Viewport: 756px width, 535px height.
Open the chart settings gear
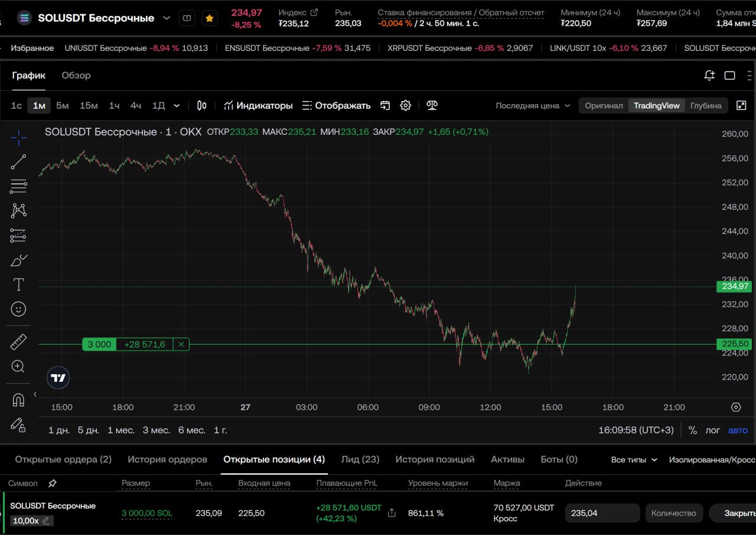click(x=405, y=105)
